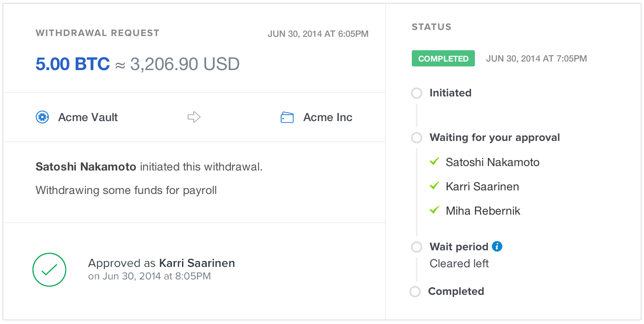Click the 5.00 BTC amount
This screenshot has width=644, height=324.
(72, 64)
